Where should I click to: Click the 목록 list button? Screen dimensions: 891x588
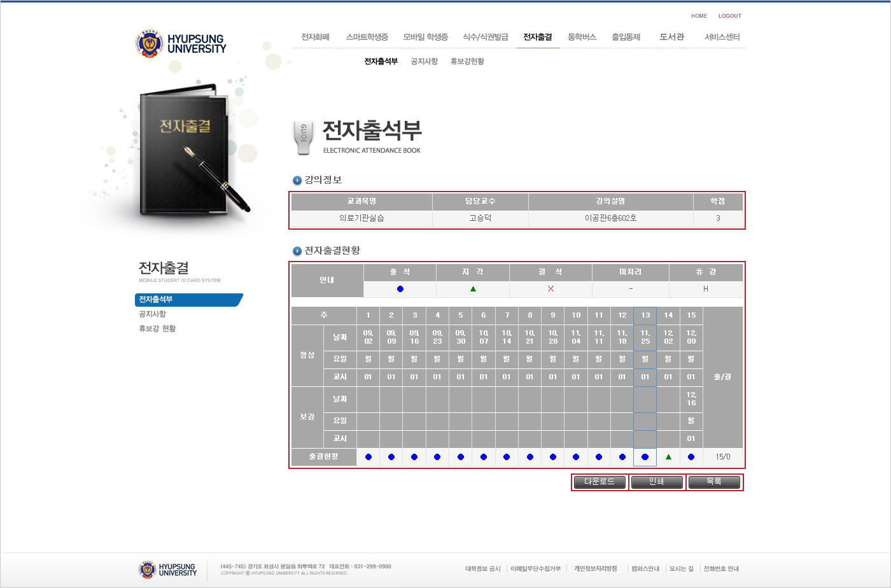pos(714,482)
